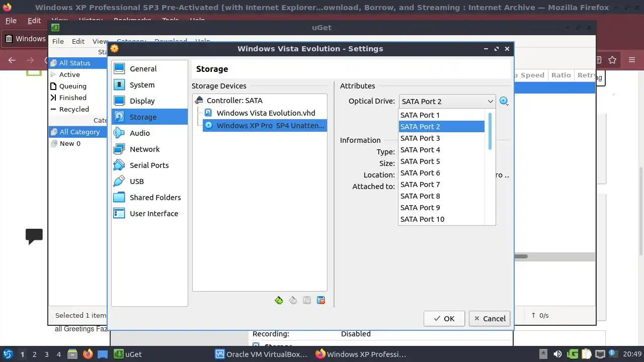Open the Lubuntu start menu icon
This screenshot has height=362, width=644.
8,354
